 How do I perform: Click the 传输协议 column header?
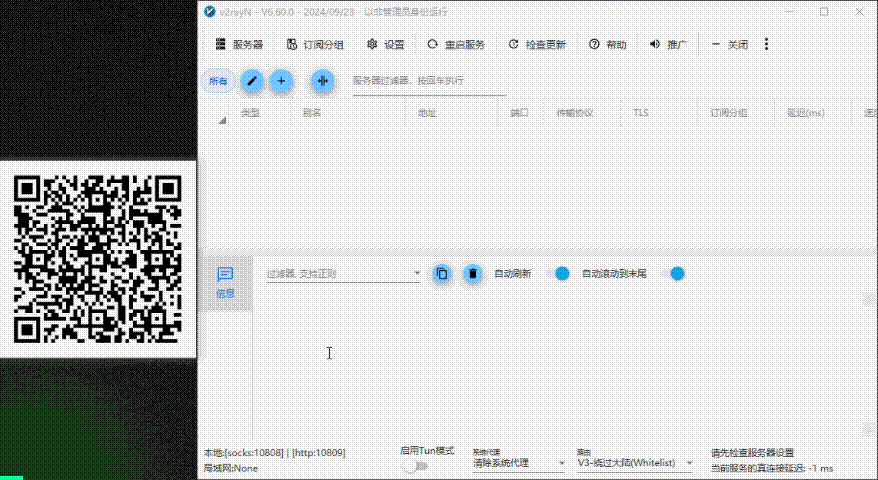click(582, 113)
